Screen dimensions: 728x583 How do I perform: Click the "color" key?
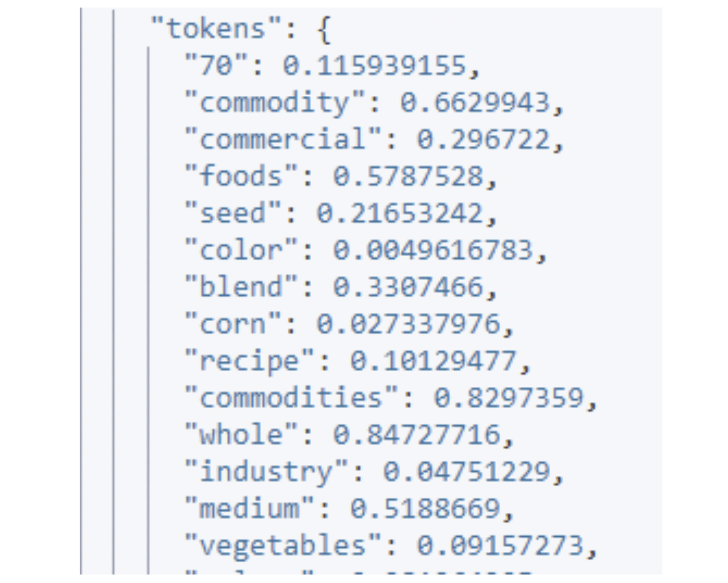[x=241, y=250]
